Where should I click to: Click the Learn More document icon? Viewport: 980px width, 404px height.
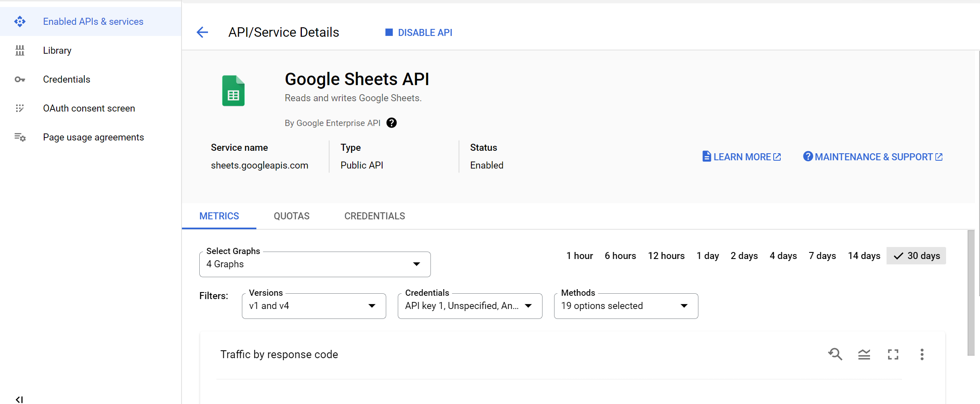707,157
